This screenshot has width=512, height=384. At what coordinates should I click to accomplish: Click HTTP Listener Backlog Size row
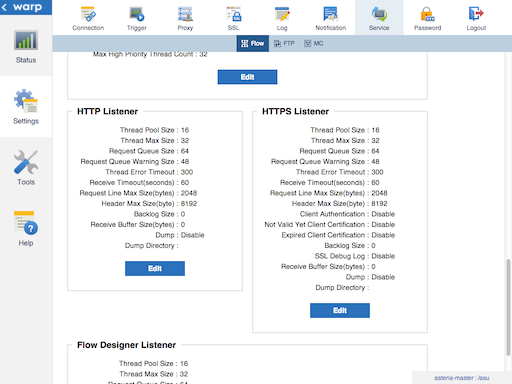point(159,214)
